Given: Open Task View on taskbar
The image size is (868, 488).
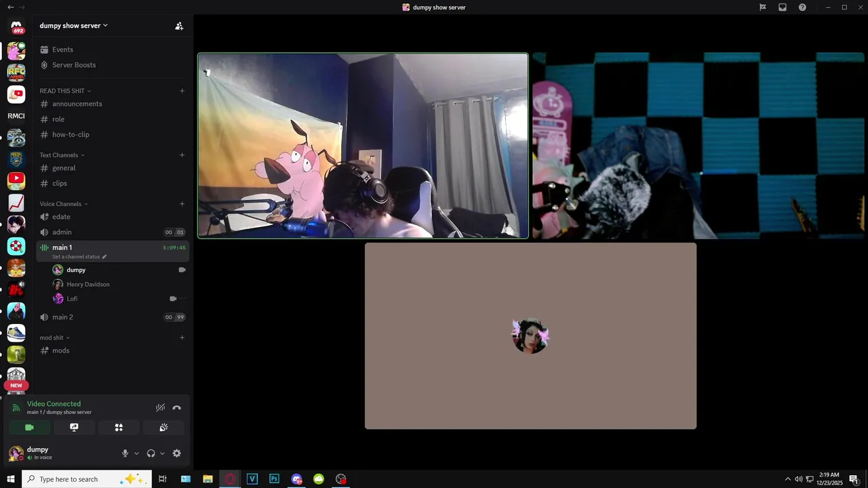Looking at the screenshot, I should [163, 479].
